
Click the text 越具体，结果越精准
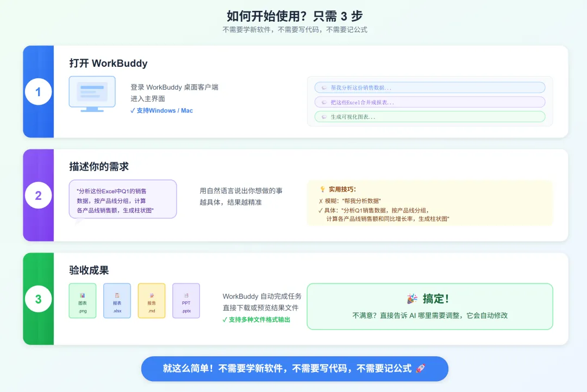pyautogui.click(x=230, y=203)
